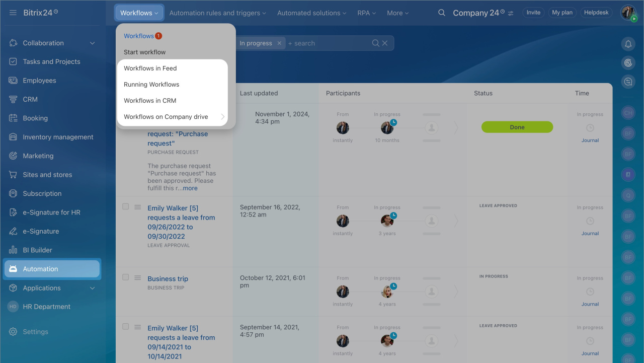644x363 pixels.
Task: Click the Invite button
Action: click(x=533, y=13)
